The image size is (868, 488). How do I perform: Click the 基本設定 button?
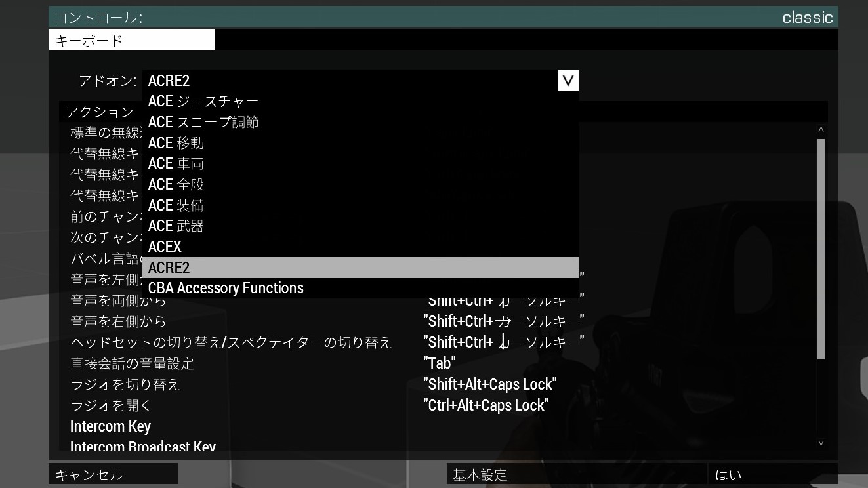pos(577,474)
